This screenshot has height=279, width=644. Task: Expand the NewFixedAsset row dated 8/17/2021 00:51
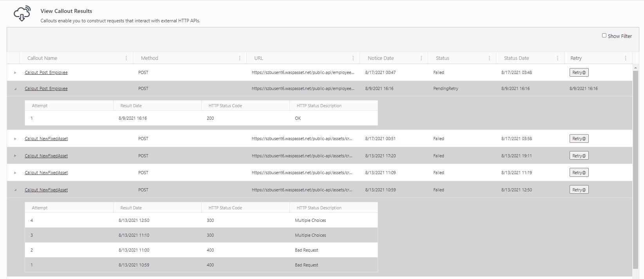point(15,139)
